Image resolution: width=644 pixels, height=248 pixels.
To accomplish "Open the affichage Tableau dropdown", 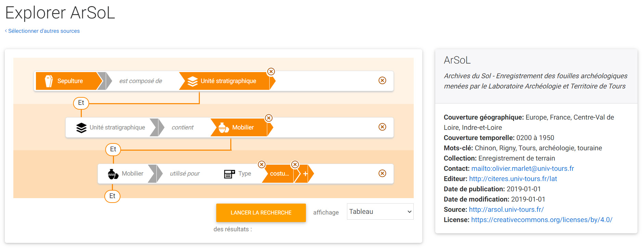I will 380,212.
